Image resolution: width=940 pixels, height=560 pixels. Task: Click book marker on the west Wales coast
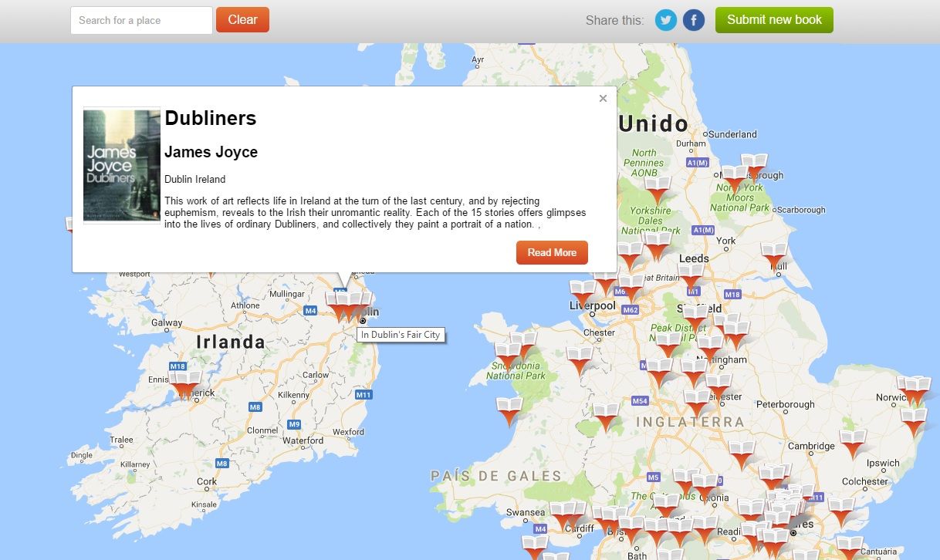click(509, 412)
